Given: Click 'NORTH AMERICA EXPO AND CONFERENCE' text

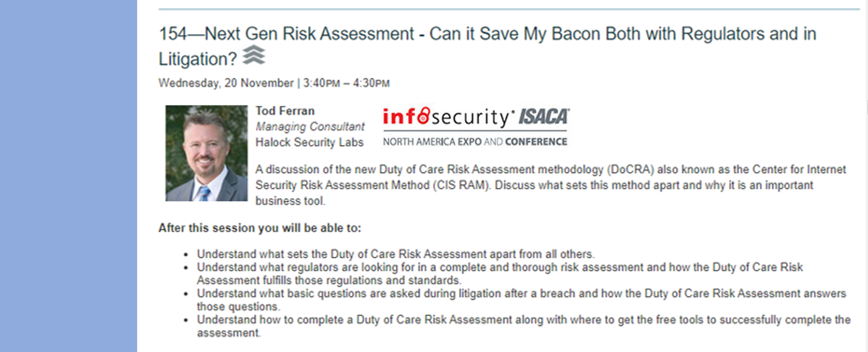Looking at the screenshot, I should [x=475, y=142].
